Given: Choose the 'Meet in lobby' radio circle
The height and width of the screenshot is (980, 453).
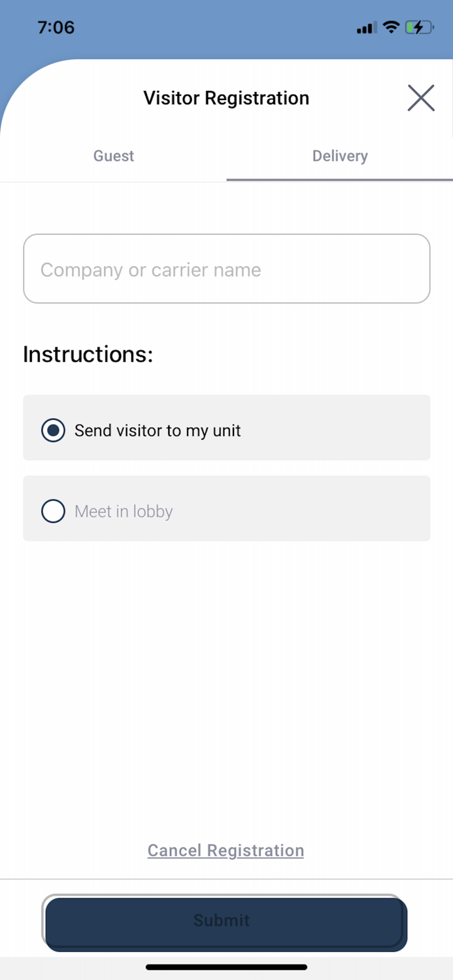Looking at the screenshot, I should (53, 511).
